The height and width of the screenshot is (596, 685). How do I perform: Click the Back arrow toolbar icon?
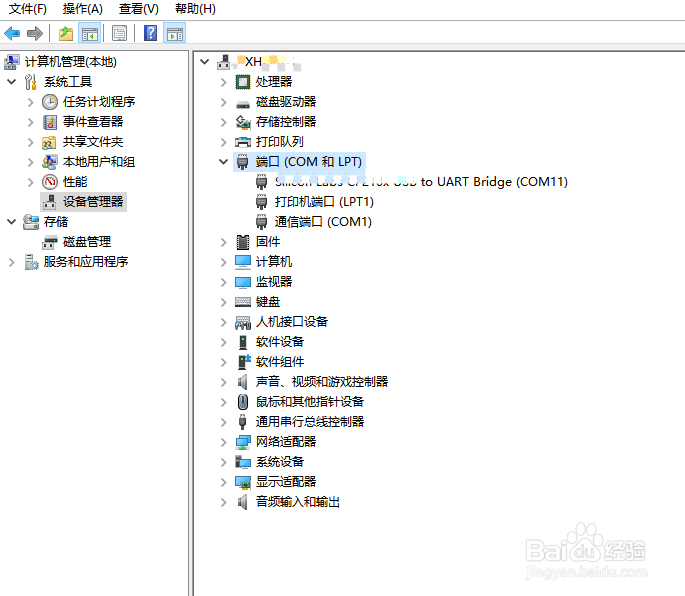[x=12, y=33]
